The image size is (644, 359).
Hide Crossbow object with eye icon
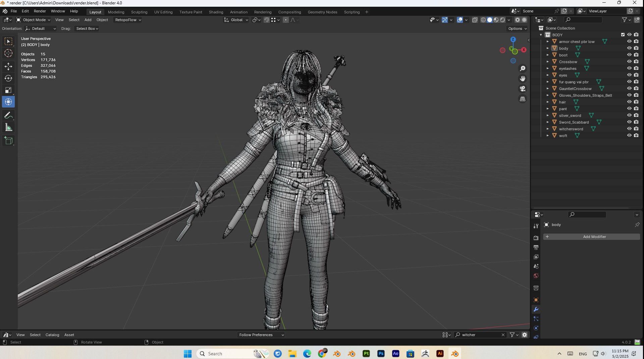(629, 62)
